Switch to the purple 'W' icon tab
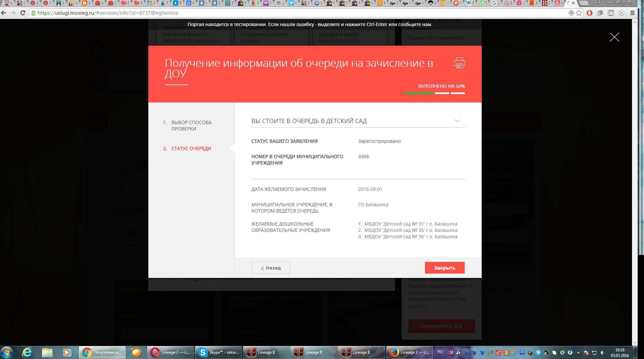644x359 pixels. (x=267, y=3)
